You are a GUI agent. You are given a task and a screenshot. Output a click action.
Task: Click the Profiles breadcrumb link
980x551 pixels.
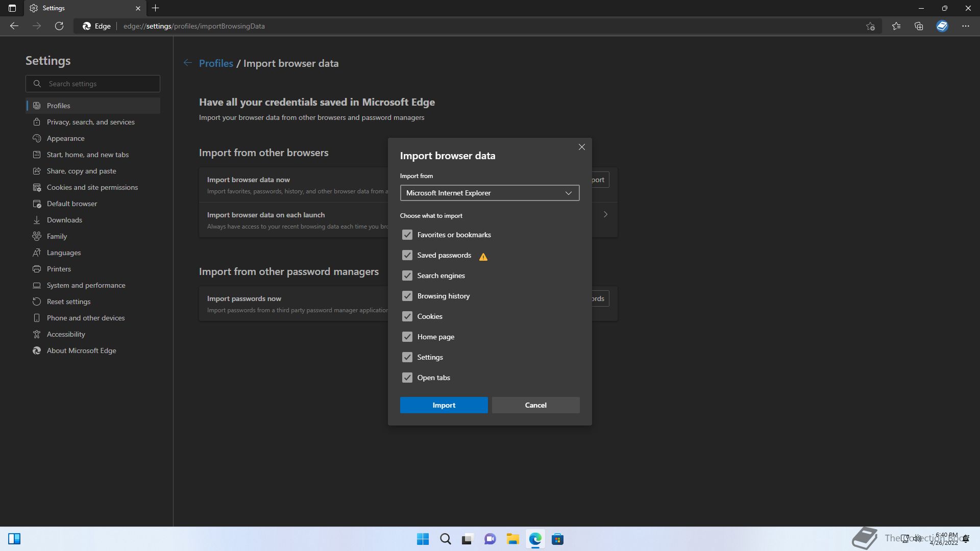216,63
